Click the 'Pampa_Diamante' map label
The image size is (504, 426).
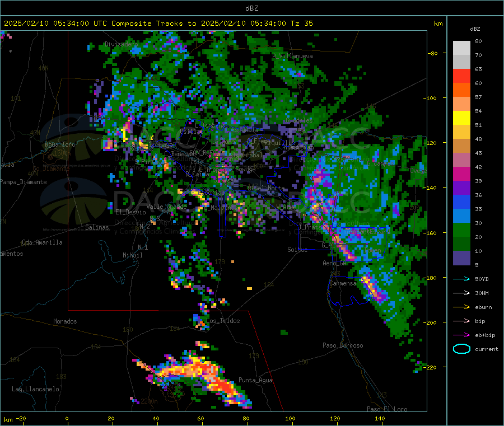24,182
